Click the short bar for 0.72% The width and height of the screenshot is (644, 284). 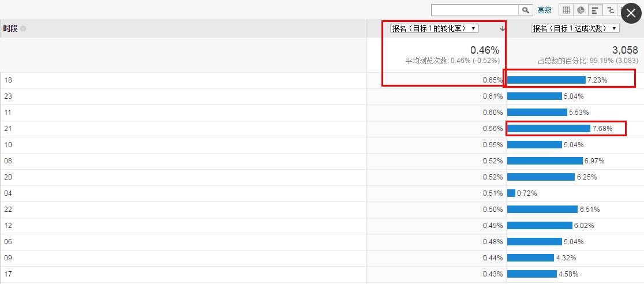click(511, 193)
